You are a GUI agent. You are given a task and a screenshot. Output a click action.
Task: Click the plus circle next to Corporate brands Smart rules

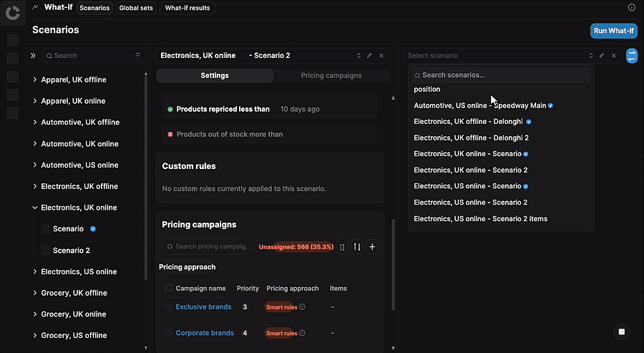[x=302, y=333]
